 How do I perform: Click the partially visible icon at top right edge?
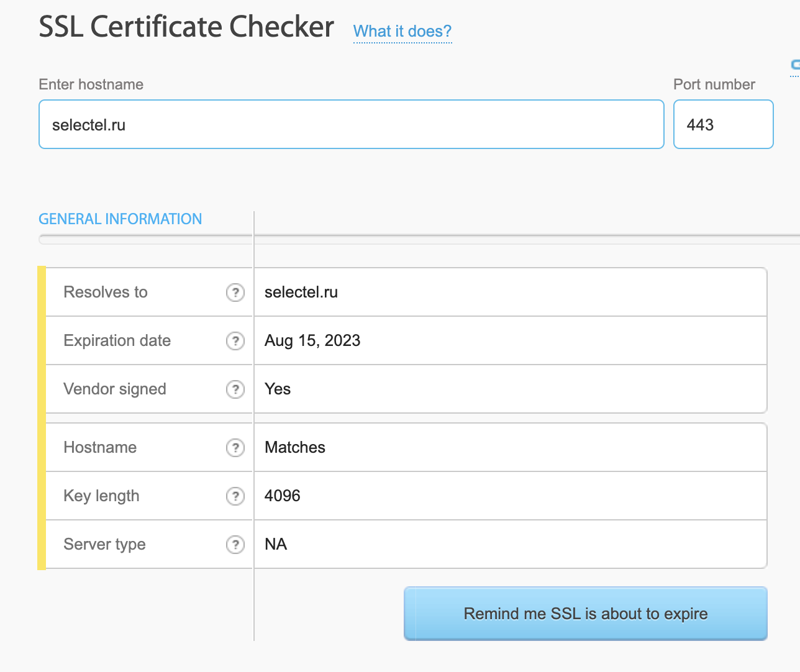tap(795, 65)
